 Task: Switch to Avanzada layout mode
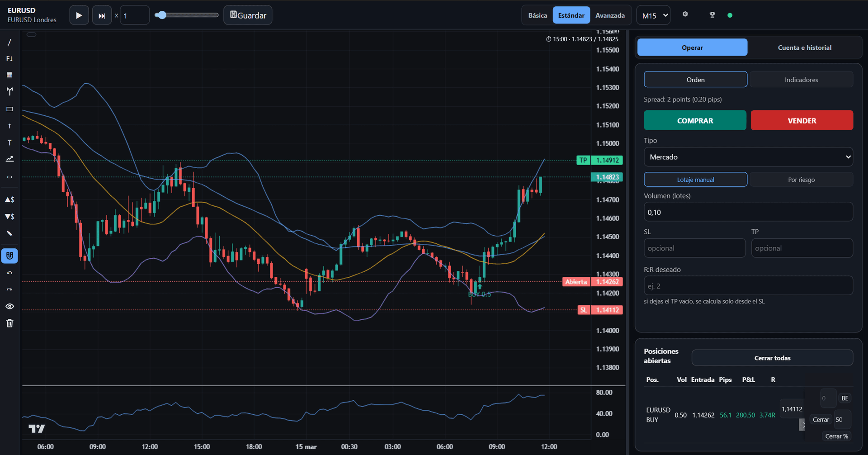(x=610, y=15)
